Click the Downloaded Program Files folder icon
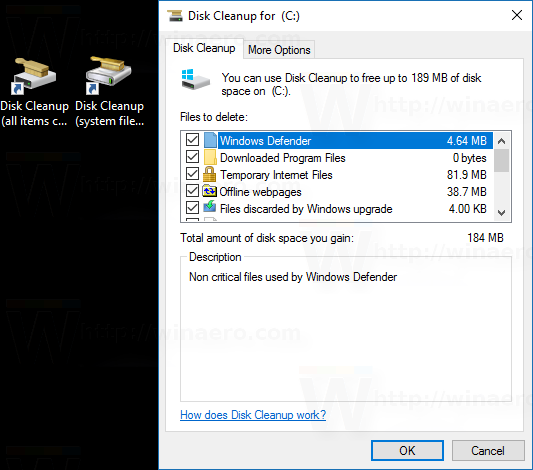This screenshot has width=533, height=470. click(210, 157)
